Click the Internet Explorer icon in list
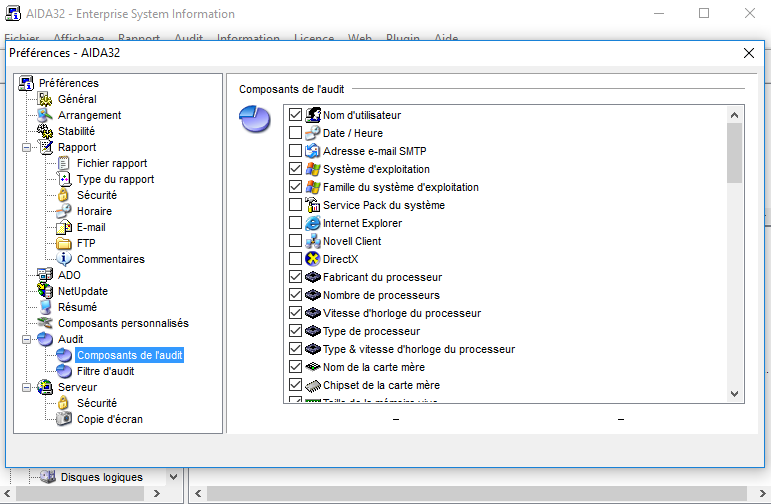771x504 pixels. (x=313, y=223)
